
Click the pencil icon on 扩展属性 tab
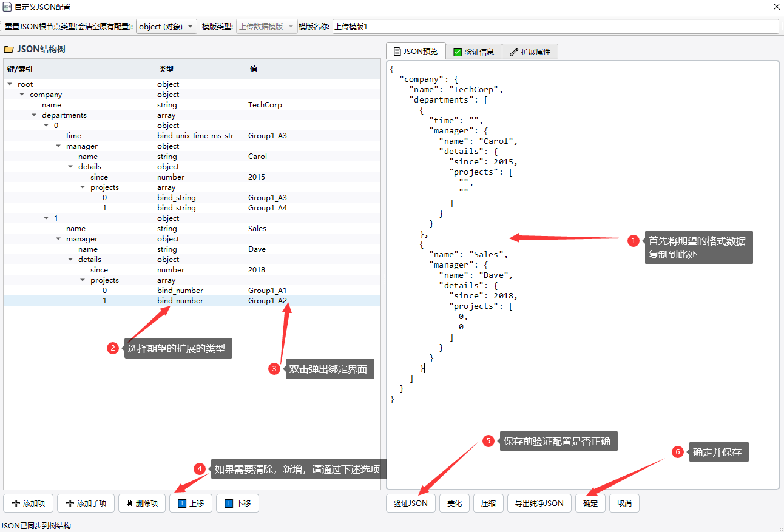coord(514,52)
